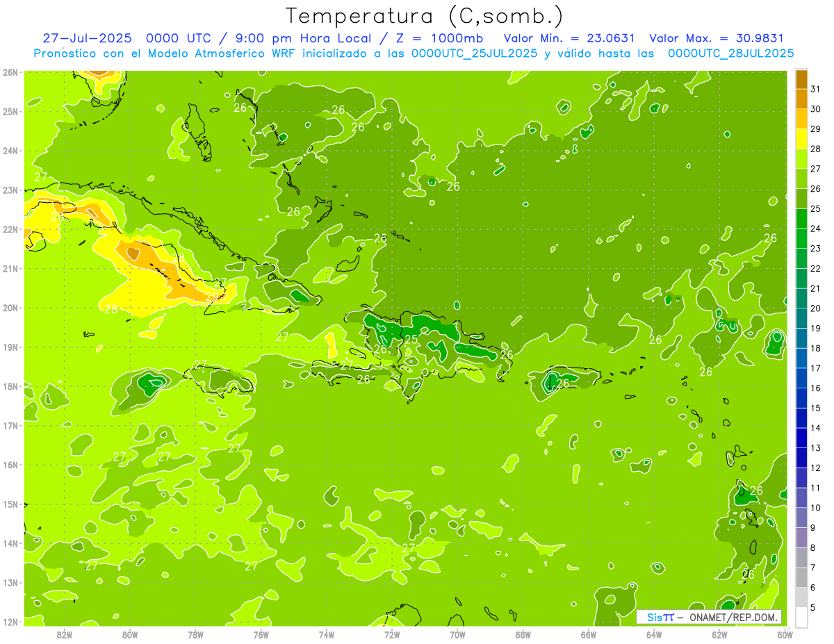Click the "20N" latitude axis label
834x644 pixels.
click(x=10, y=308)
